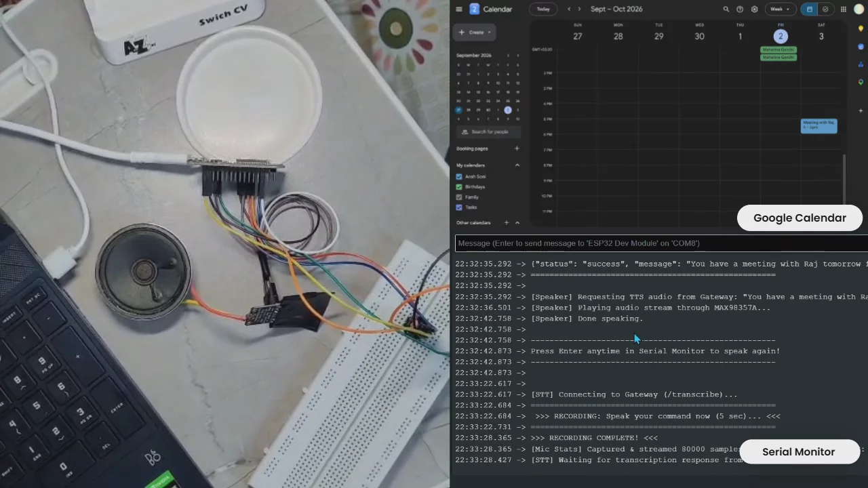
Task: Focus the Serial Monitor message input
Action: [x=661, y=243]
